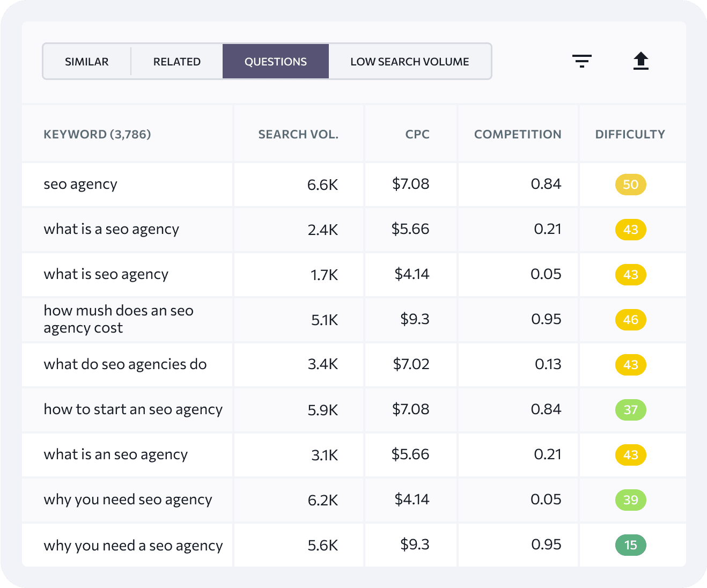Switch to the Similar tab
This screenshot has width=707, height=588.
pos(87,62)
